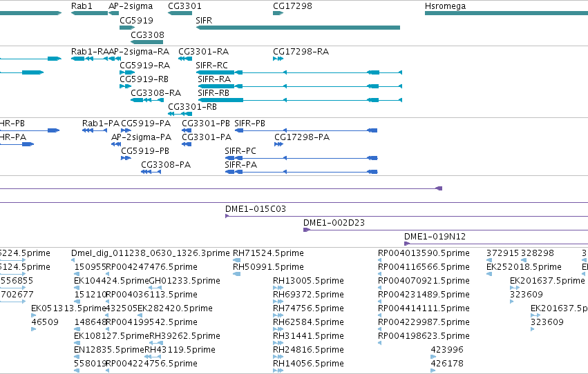Image resolution: width=588 pixels, height=374 pixels.
Task: Select the 328298 feature label
Action: [538, 253]
